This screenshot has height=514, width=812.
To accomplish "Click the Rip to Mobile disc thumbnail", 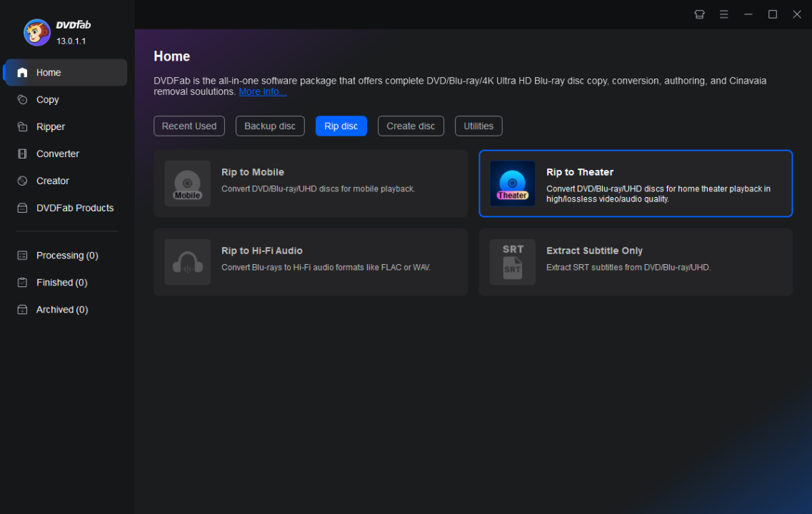I will pyautogui.click(x=187, y=183).
